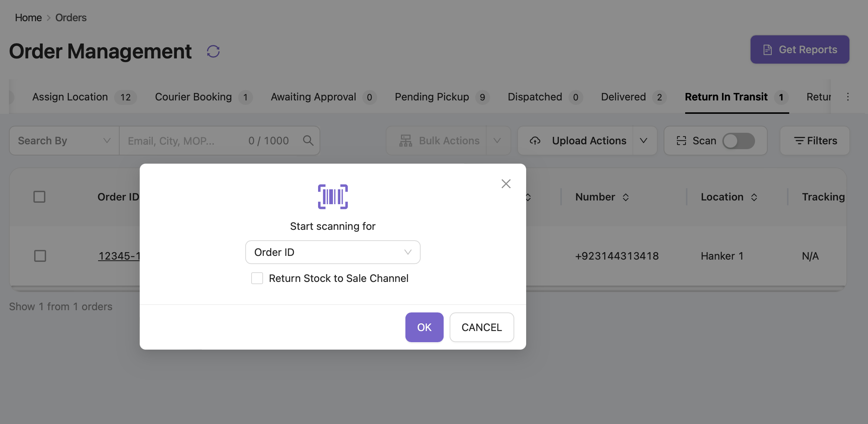Image resolution: width=868 pixels, height=424 pixels.
Task: Toggle the Scan switch on
Action: (x=738, y=141)
